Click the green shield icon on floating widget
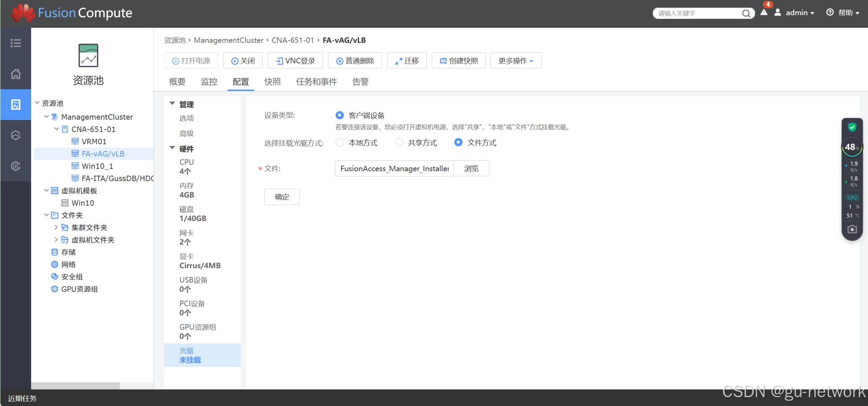 pos(852,127)
